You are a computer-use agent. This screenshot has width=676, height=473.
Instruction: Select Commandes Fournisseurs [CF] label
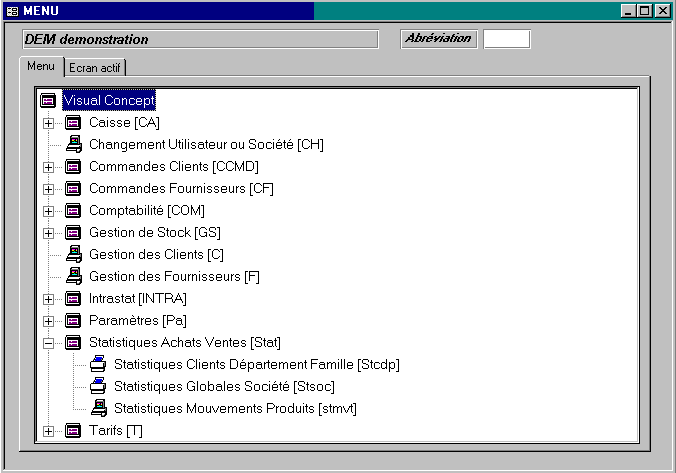click(182, 189)
